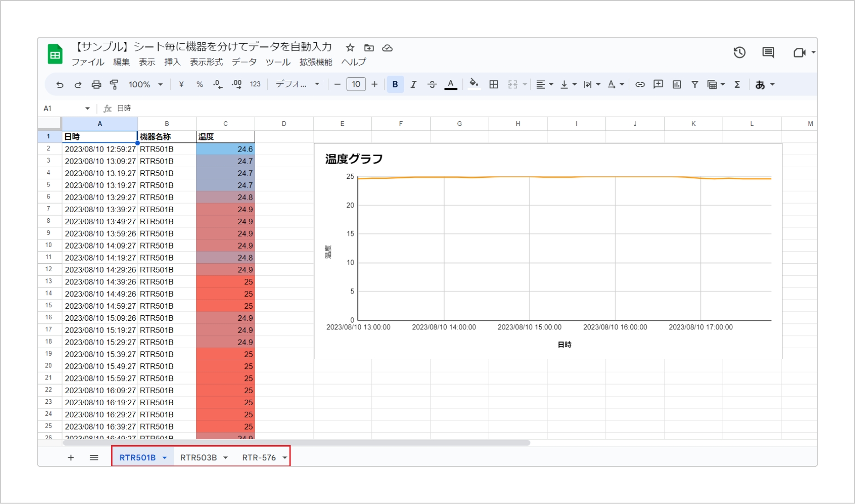Check cloud save status icon
The height and width of the screenshot is (504, 855).
388,48
